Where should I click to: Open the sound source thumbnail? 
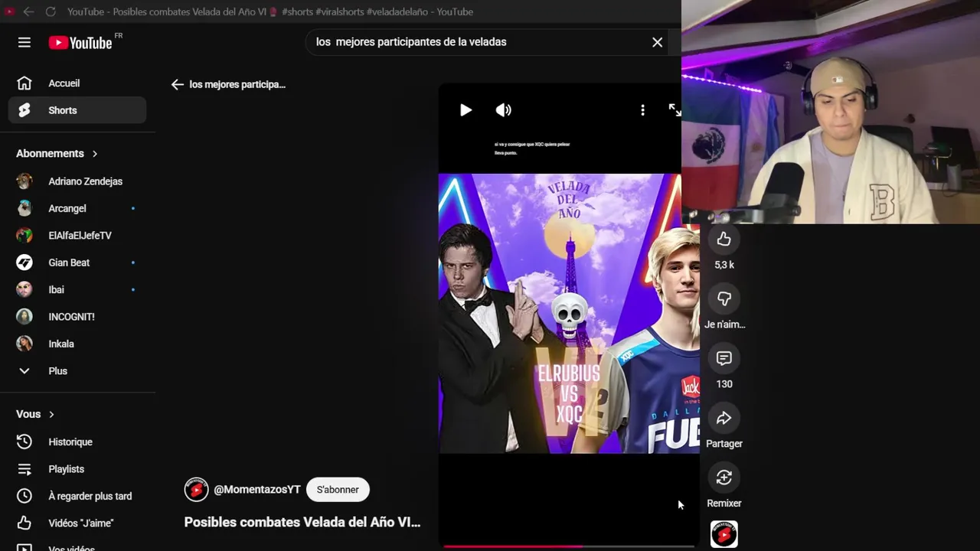724,534
